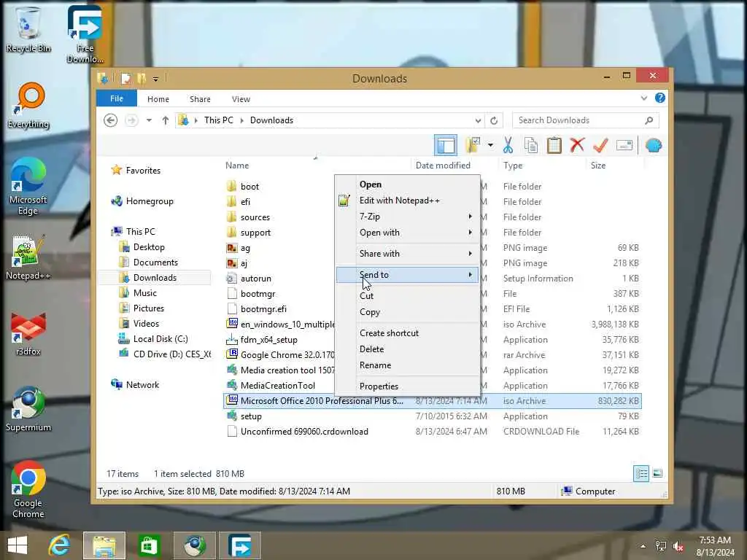Open the Share ribbon tab
Viewport: 747px width, 560px height.
(x=200, y=99)
